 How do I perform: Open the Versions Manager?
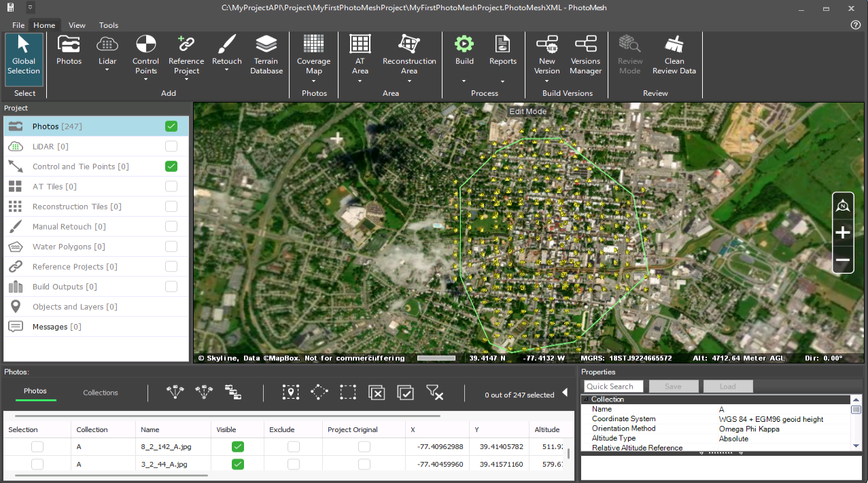click(585, 55)
